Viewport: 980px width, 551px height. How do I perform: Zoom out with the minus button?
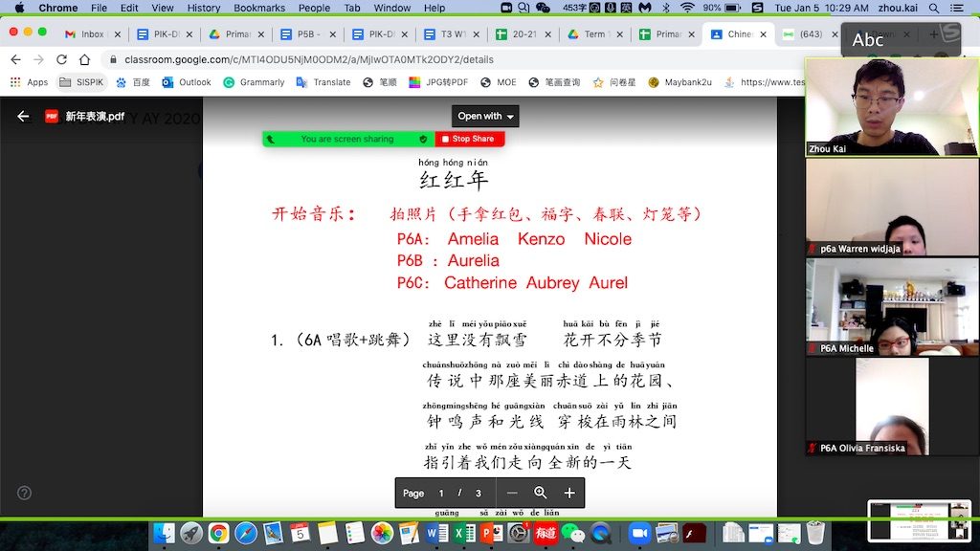pyautogui.click(x=512, y=493)
